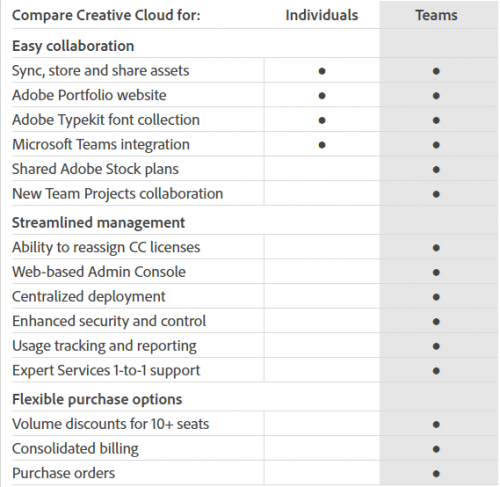Click the Usage tracking and reporting label
Screen dimensions: 500x487
click(x=104, y=346)
